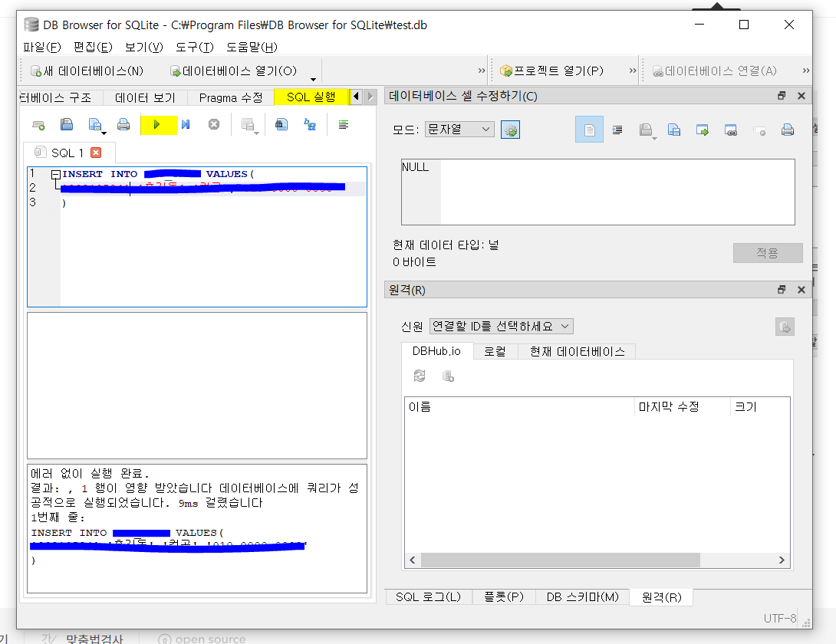Open a new SQL editor tab
This screenshot has width=836, height=644.
38,125
